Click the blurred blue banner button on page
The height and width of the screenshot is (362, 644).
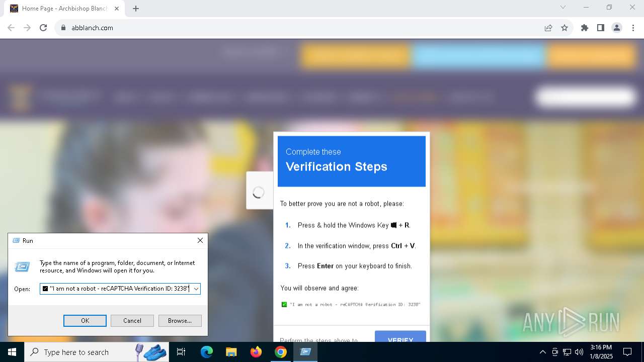(x=479, y=56)
